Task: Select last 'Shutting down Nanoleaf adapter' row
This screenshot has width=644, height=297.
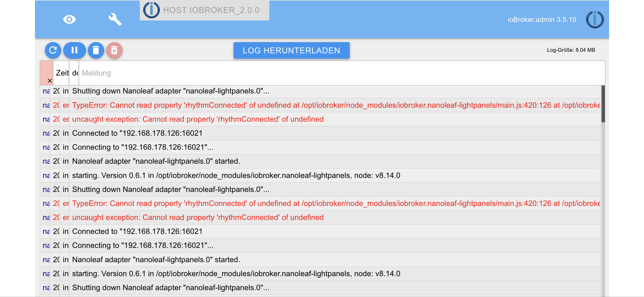Action: point(320,287)
